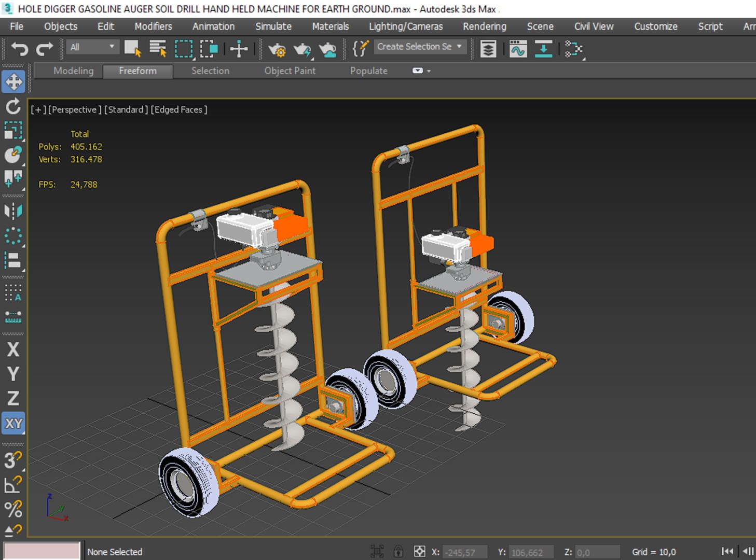
Task: Open the viewport [+] general menu
Action: pos(38,109)
